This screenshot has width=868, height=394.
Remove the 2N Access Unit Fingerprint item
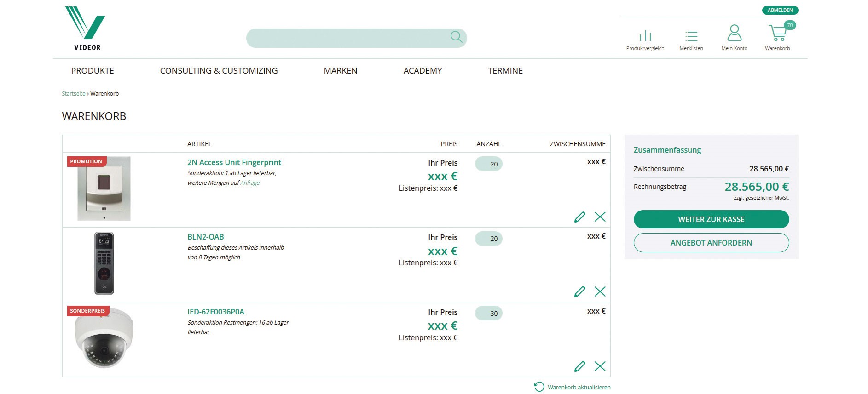[600, 217]
